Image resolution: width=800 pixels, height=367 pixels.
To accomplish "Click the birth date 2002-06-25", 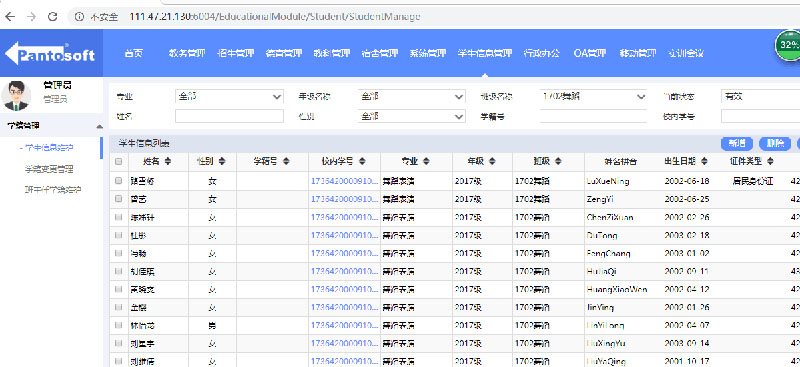I will click(687, 199).
